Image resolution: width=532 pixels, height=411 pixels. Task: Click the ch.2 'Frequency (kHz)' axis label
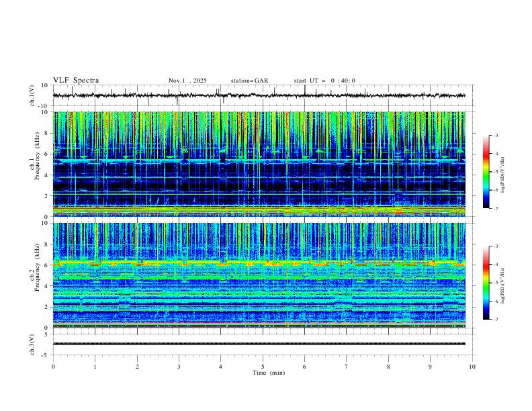[38, 267]
